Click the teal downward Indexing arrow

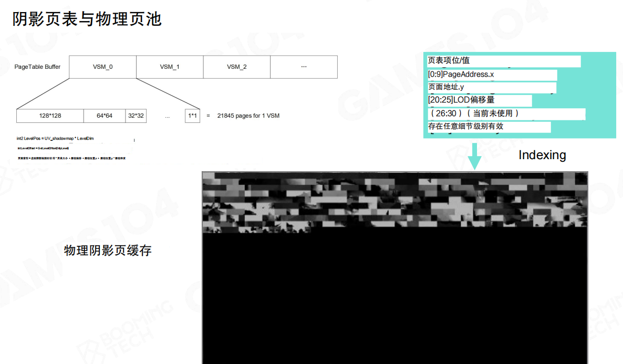pyautogui.click(x=475, y=156)
